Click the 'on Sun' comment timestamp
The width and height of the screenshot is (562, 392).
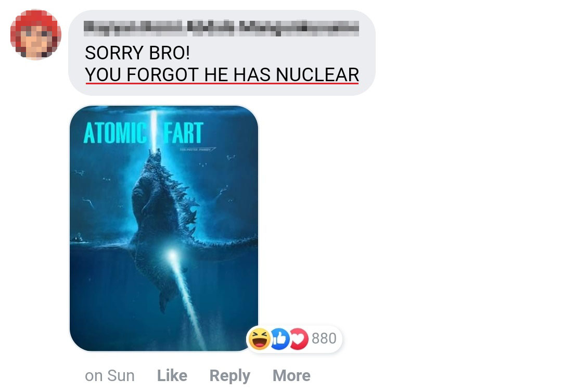110,375
